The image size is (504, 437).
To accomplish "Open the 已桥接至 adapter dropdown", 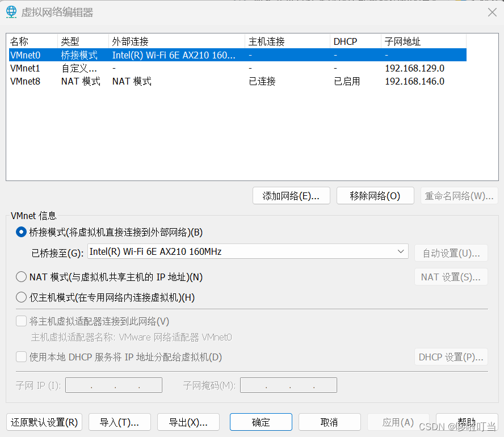I will [x=248, y=251].
